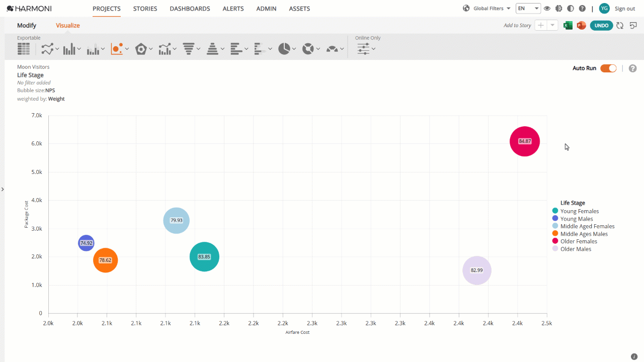The width and height of the screenshot is (644, 362).
Task: Switch to the Visualize tab
Action: pyautogui.click(x=68, y=25)
